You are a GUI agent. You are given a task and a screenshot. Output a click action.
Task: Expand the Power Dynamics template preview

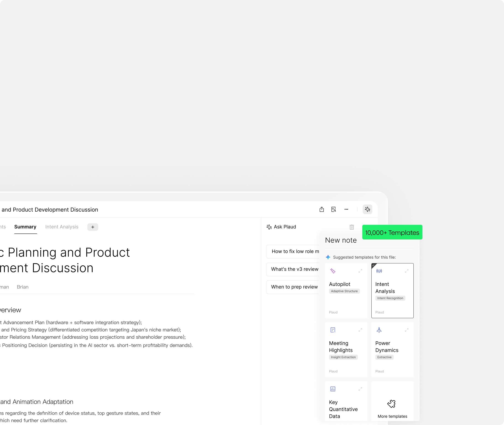(407, 330)
